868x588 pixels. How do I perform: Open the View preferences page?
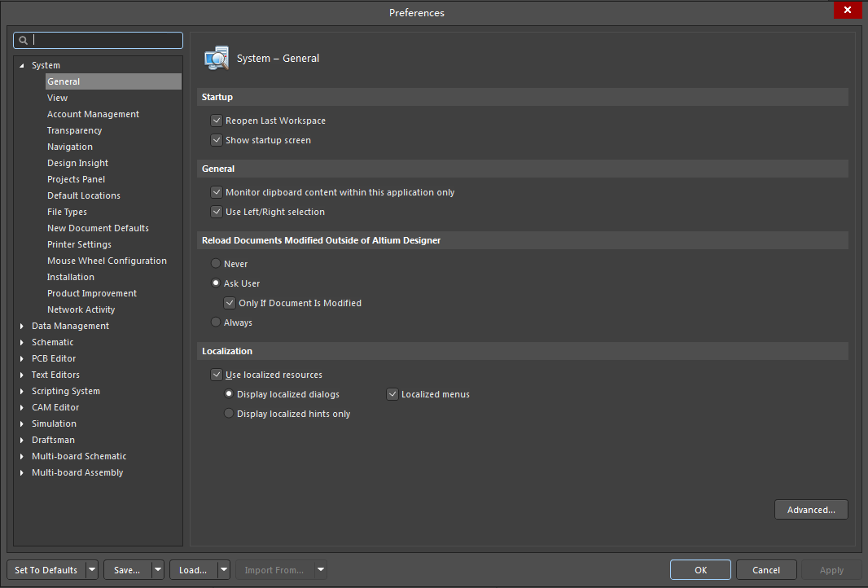click(x=58, y=98)
